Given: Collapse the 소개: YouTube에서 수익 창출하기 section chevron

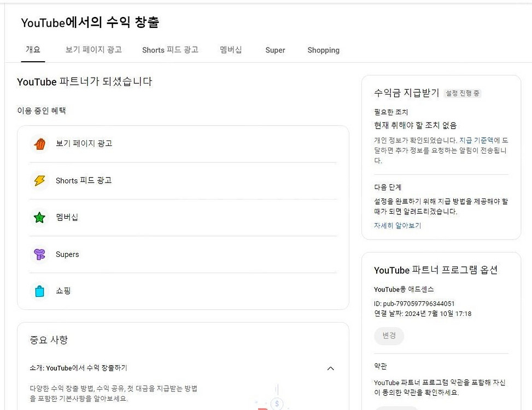Looking at the screenshot, I should pyautogui.click(x=330, y=368).
